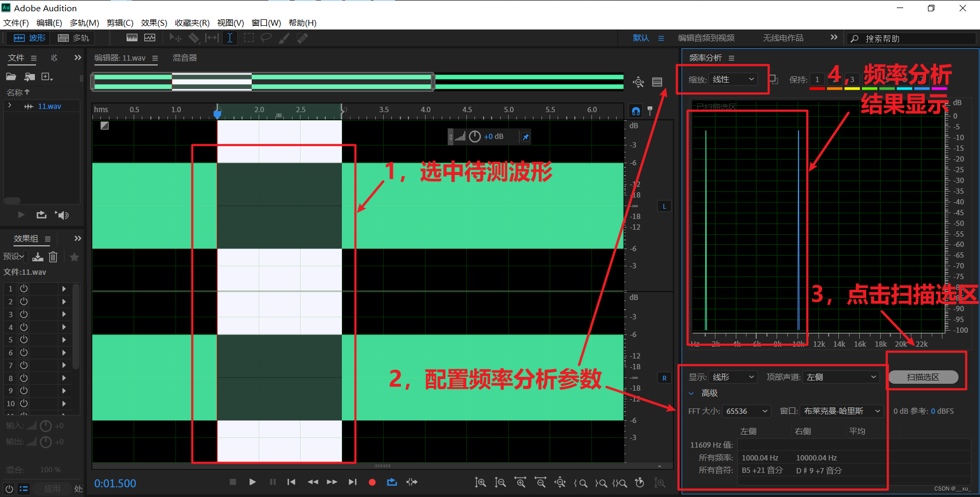980x497 pixels.
Task: Click the 扫描选区 scan selection button
Action: coord(923,377)
